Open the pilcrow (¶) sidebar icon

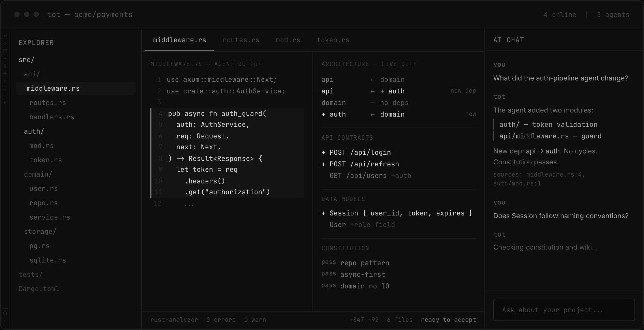[5, 103]
